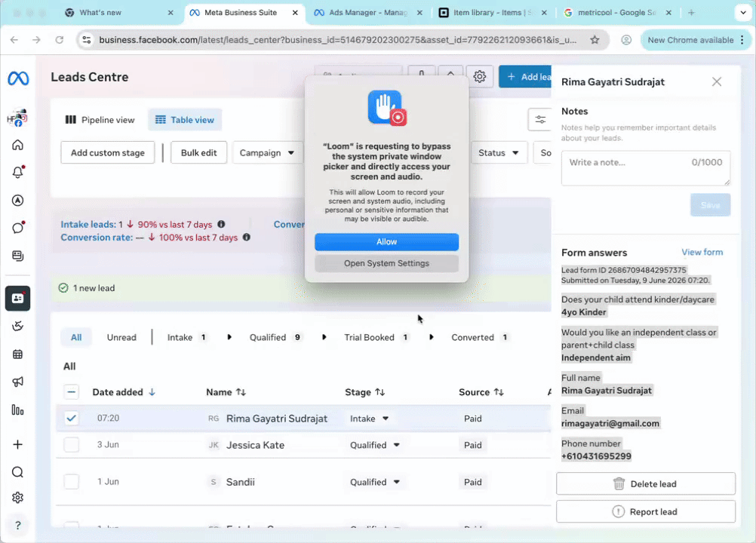Click Add custom stage button
The width and height of the screenshot is (756, 543).
pos(108,153)
